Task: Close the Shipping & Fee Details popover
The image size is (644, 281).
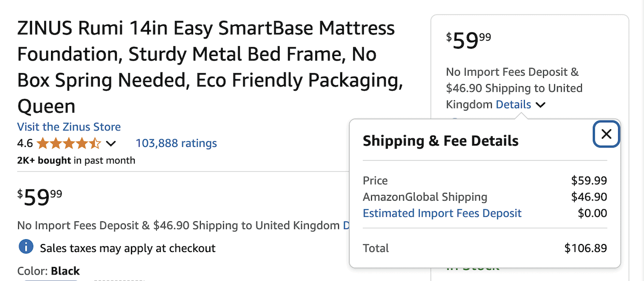Action: 606,134
